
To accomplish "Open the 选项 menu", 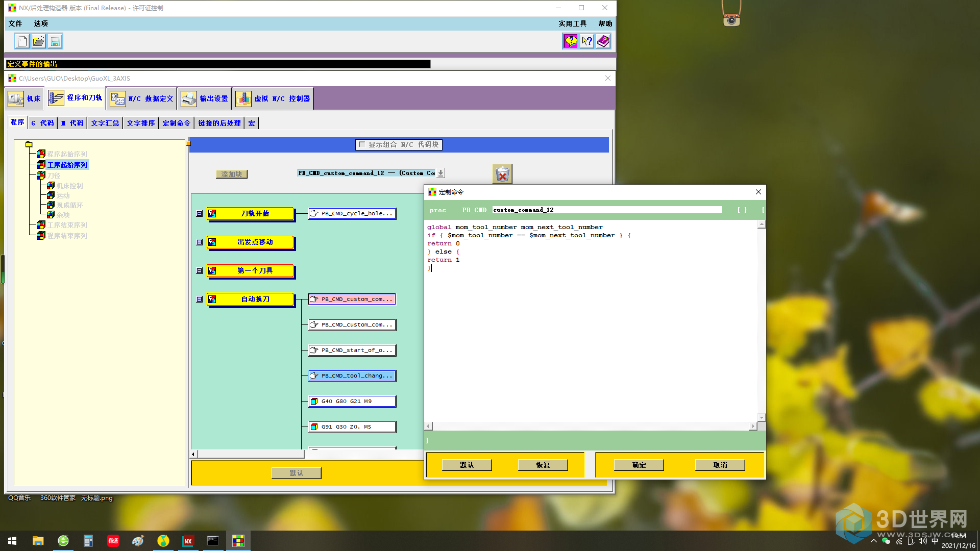I will 41,23.
